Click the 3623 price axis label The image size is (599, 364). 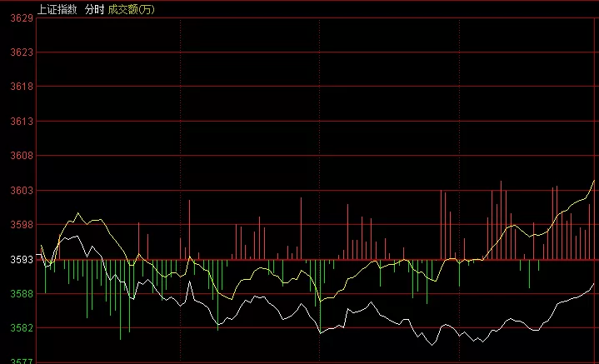pos(22,52)
